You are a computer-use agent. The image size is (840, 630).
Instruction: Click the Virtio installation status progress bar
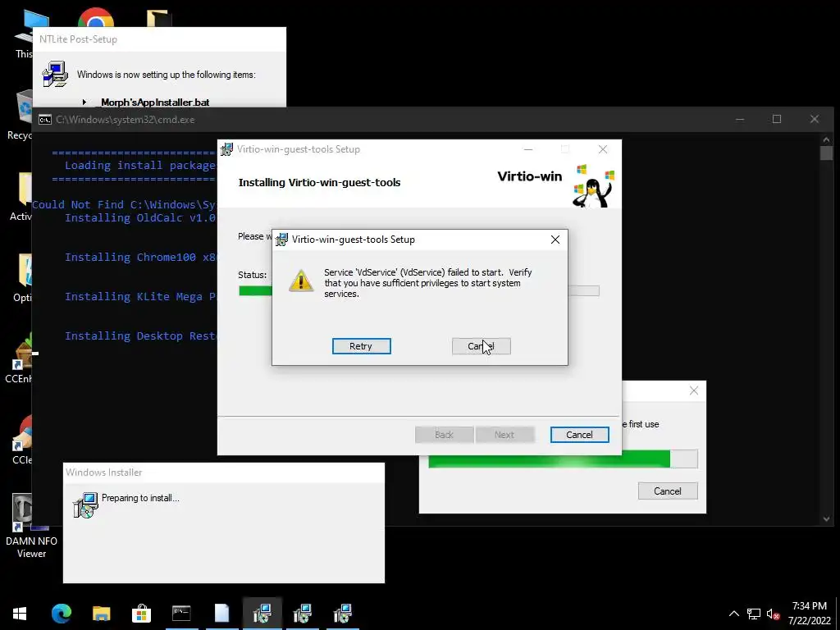419,291
